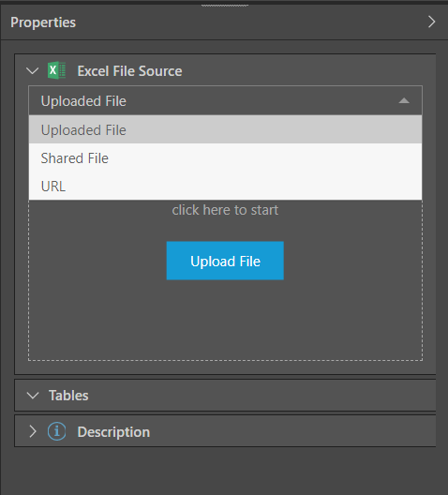Click the blue info icon beside Description
448x495 pixels.
[57, 431]
